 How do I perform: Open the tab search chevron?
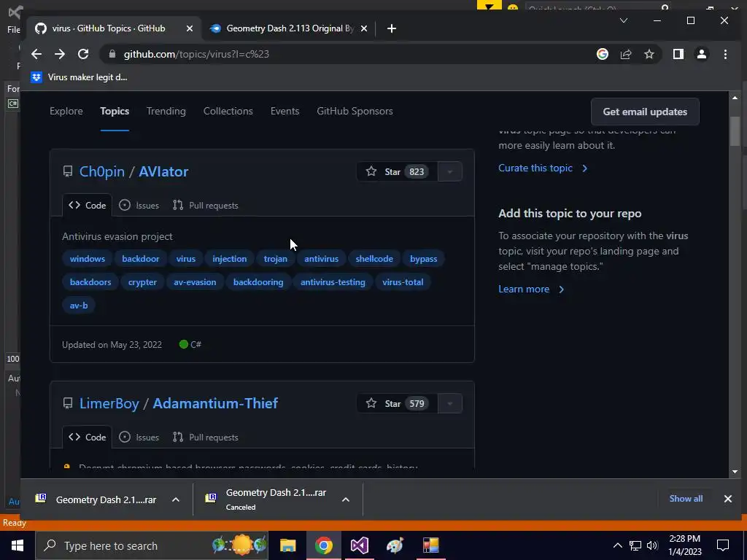(624, 20)
